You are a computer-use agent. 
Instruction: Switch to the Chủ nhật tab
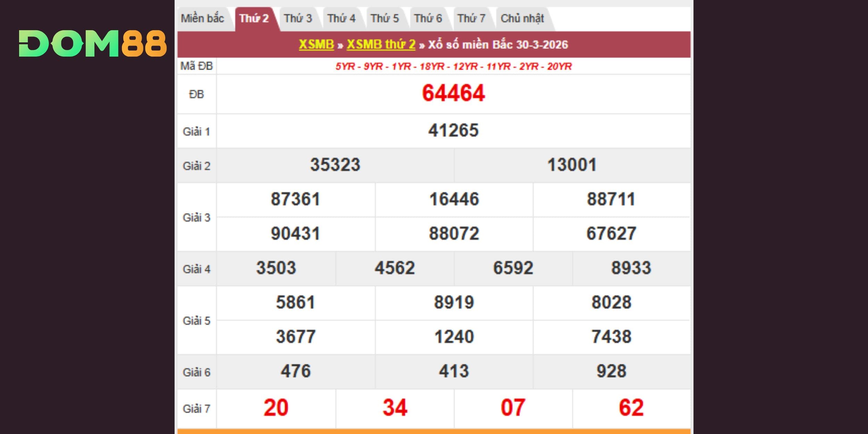click(522, 18)
